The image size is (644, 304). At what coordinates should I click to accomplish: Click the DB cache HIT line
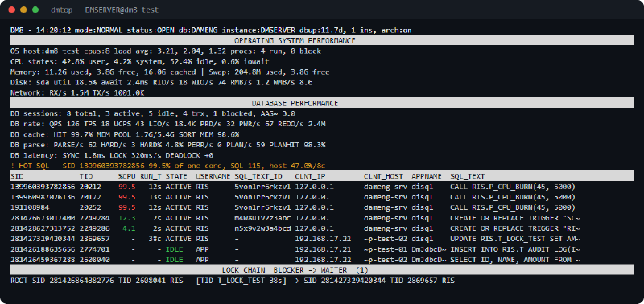click(x=125, y=134)
